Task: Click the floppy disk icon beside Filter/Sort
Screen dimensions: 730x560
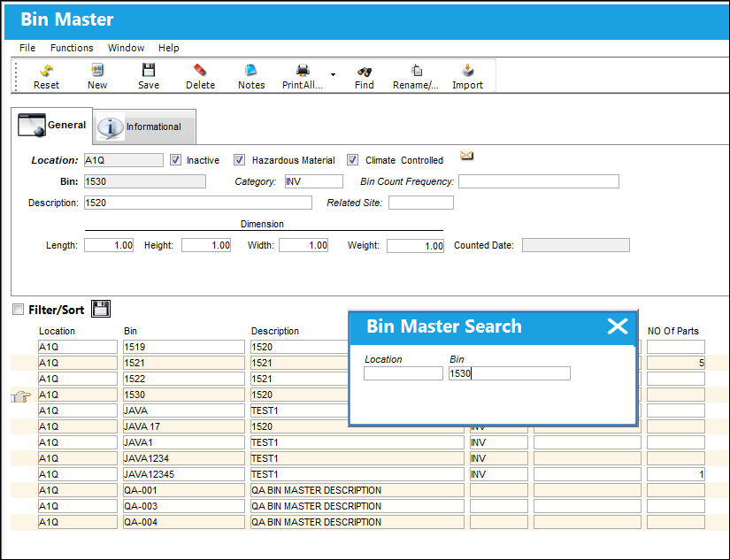Action: tap(101, 309)
